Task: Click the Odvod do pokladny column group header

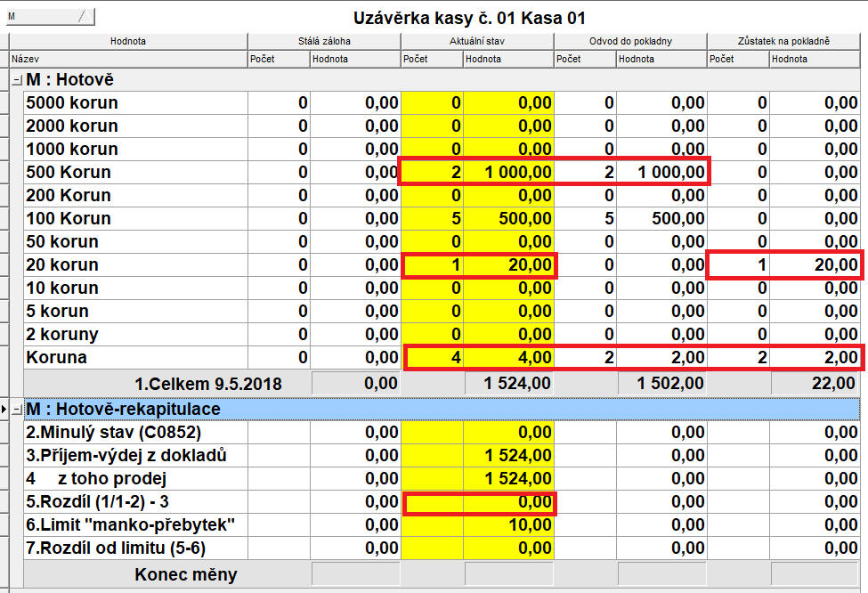Action: tap(630, 41)
